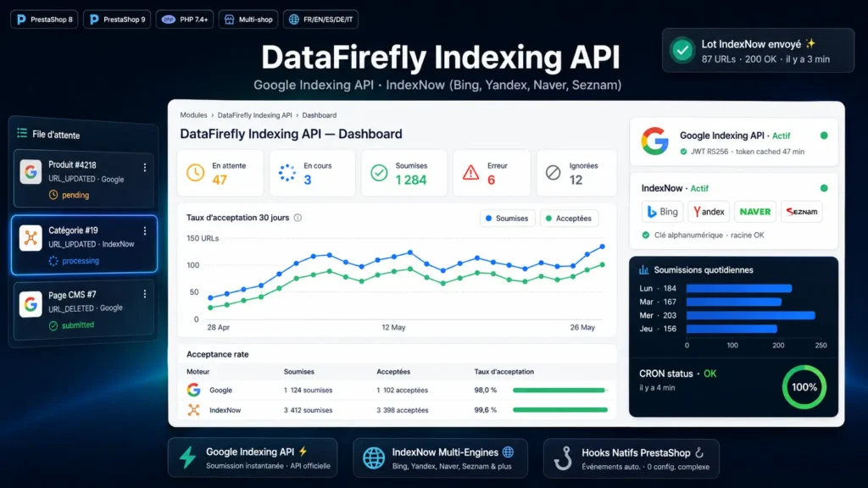Click the Mer 203 bar
868x488 pixels.
(x=751, y=315)
